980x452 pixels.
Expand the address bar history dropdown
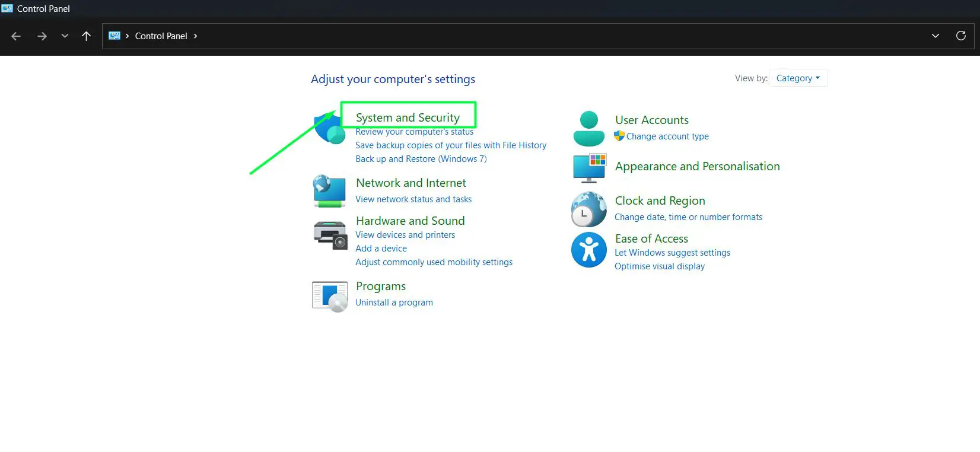(936, 36)
